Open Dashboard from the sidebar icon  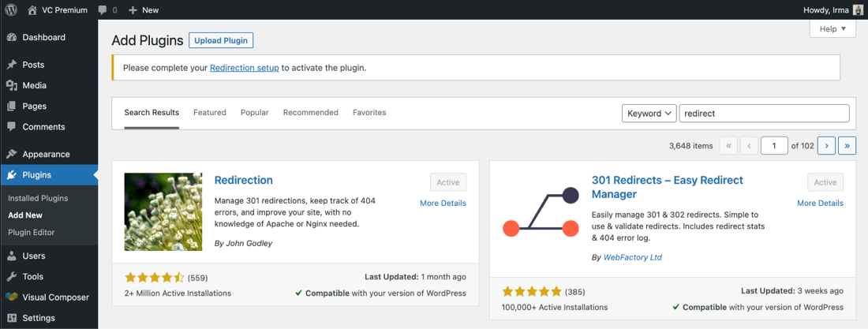pyautogui.click(x=12, y=38)
